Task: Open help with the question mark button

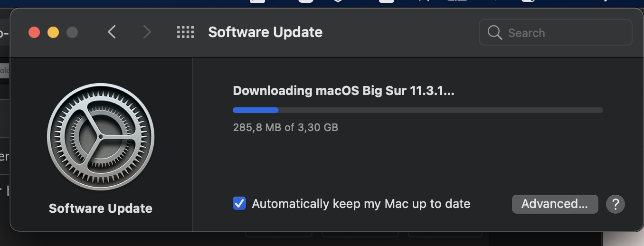Action: tap(616, 204)
